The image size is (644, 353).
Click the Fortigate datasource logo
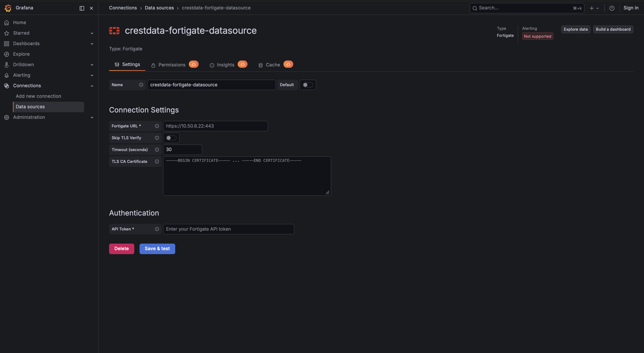[114, 30]
